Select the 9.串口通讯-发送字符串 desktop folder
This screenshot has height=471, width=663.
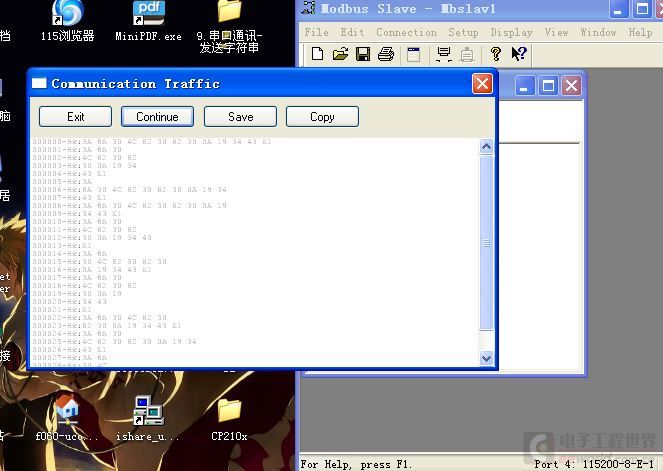coord(229,27)
